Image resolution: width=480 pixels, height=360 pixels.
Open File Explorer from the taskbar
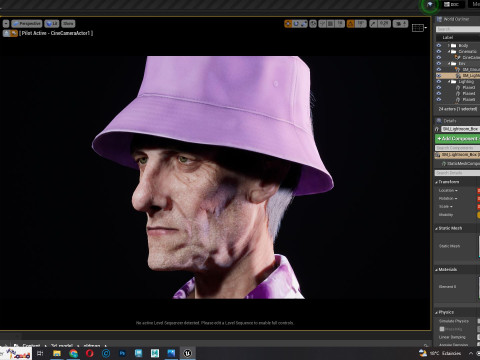(x=57, y=353)
